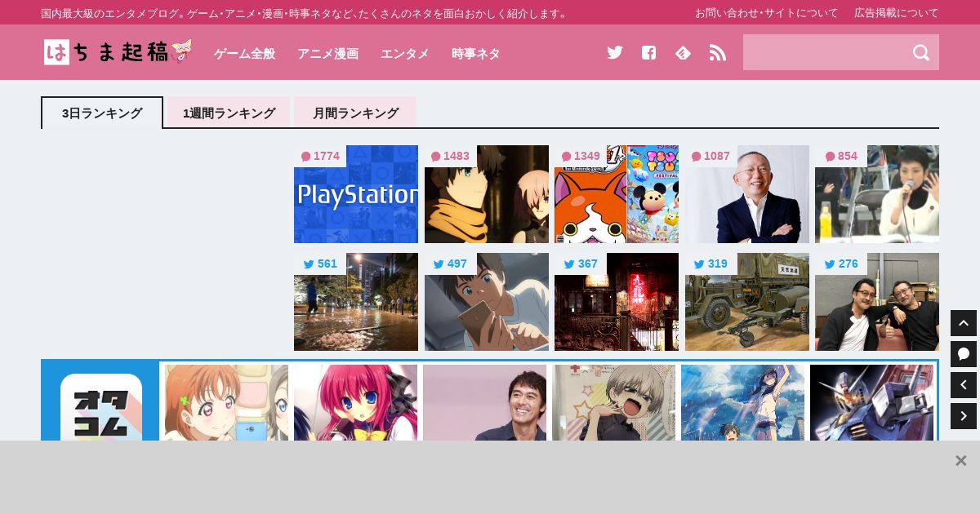Click the search magnifier icon
Viewport: 980px width, 514px height.
pos(921,52)
